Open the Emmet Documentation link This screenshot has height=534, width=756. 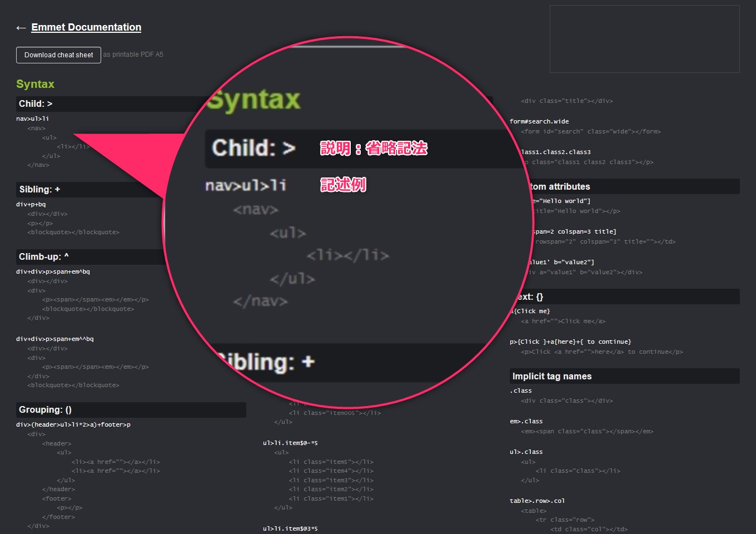click(x=86, y=27)
